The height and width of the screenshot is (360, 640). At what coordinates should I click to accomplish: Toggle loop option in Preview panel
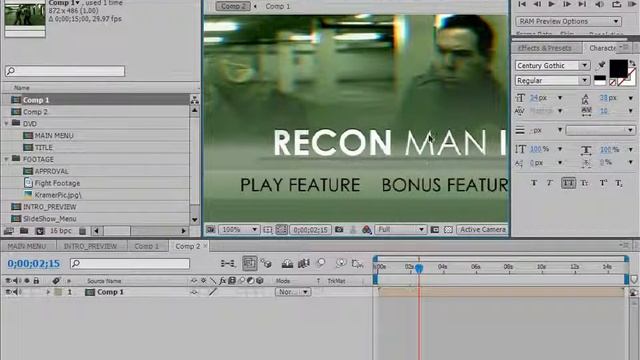pos(616,4)
